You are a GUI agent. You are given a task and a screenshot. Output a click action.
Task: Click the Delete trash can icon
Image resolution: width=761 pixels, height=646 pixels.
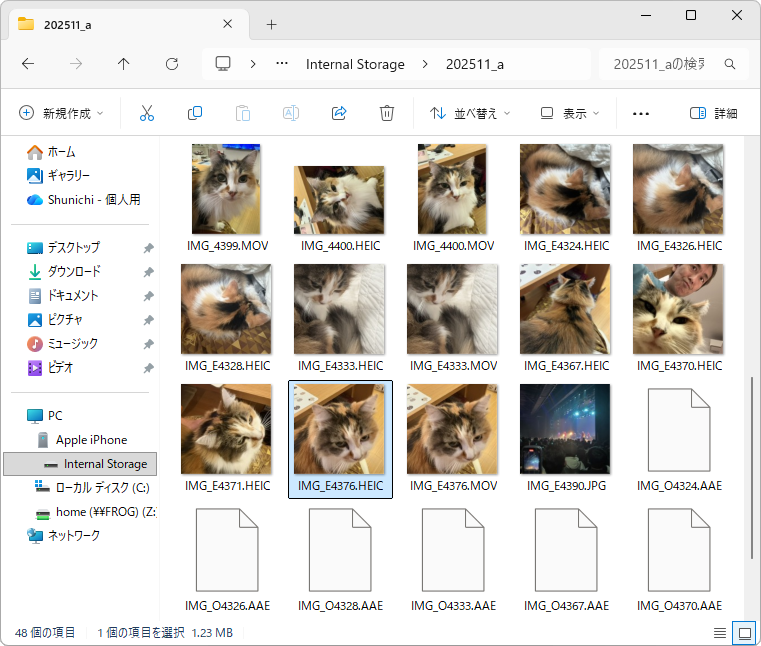tap(387, 113)
